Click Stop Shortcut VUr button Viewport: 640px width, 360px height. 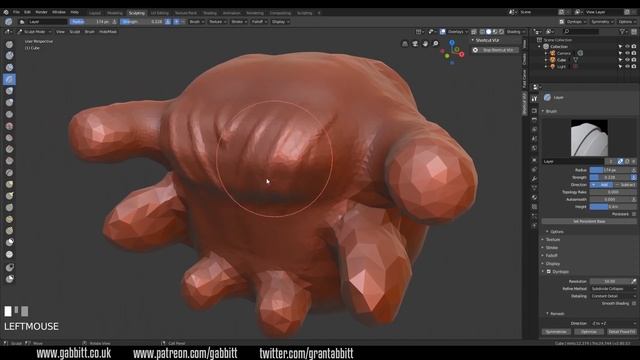tap(495, 50)
